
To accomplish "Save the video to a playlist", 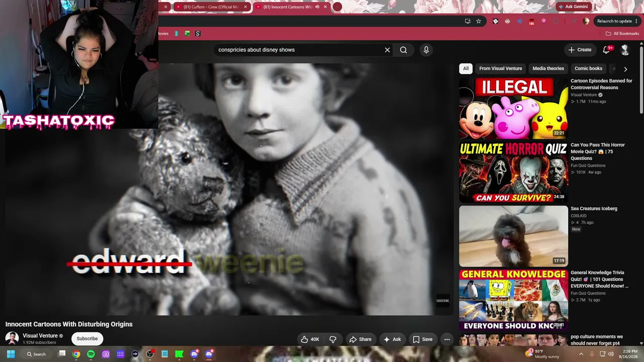I will point(423,339).
